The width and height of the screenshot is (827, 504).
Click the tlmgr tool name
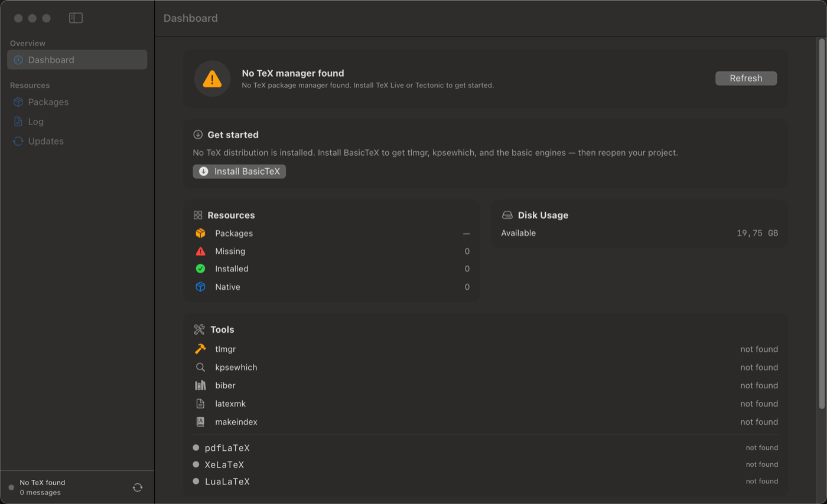226,349
